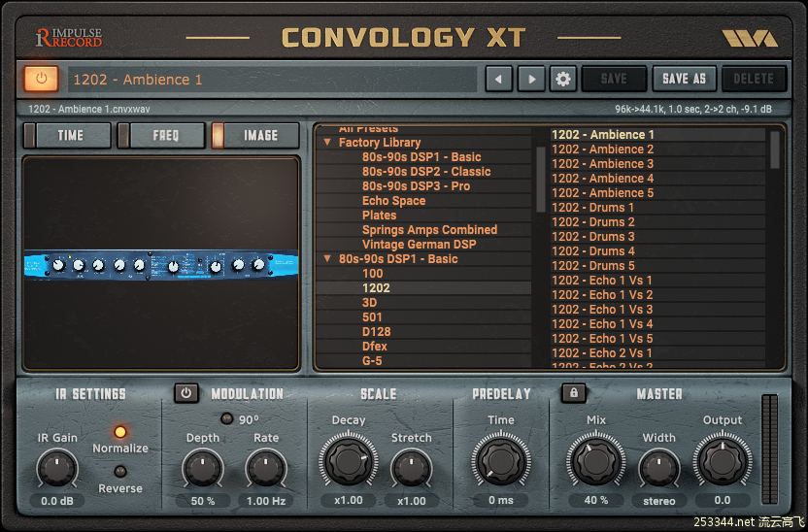Click the library tree scrollbar
The width and height of the screenshot is (808, 532).
coord(541,180)
